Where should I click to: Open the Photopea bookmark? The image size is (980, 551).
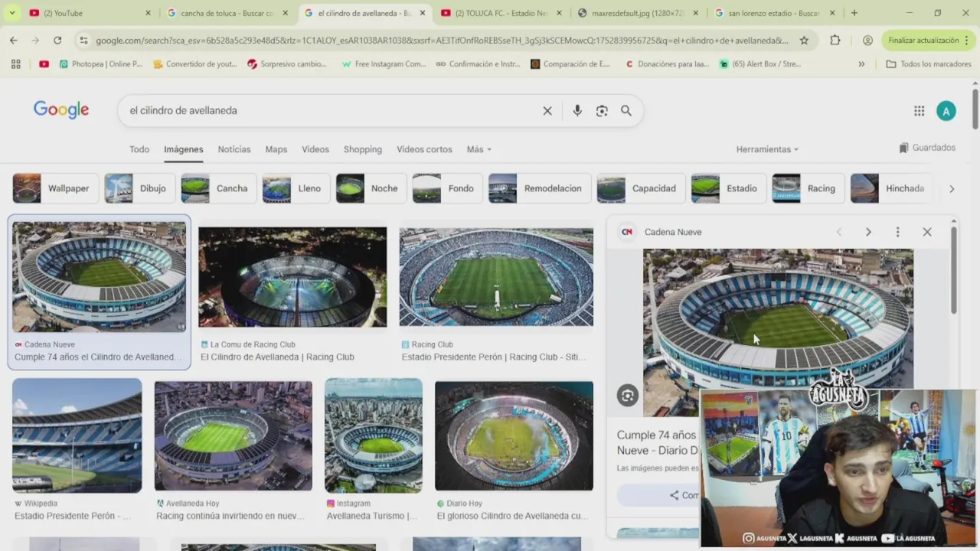click(x=100, y=64)
